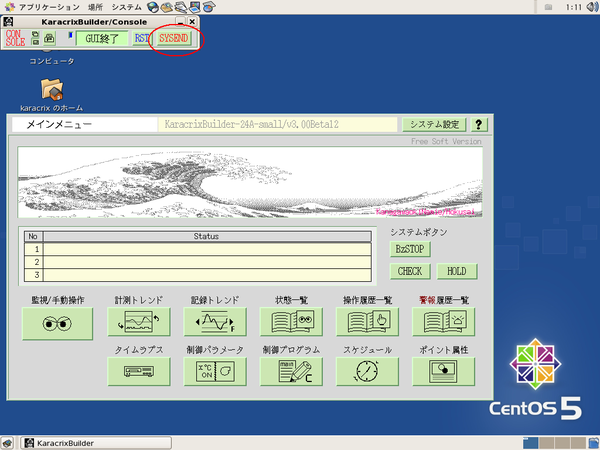600x450 pixels.
Task: Click the third launcher icon in top panel
Action: [181, 7]
